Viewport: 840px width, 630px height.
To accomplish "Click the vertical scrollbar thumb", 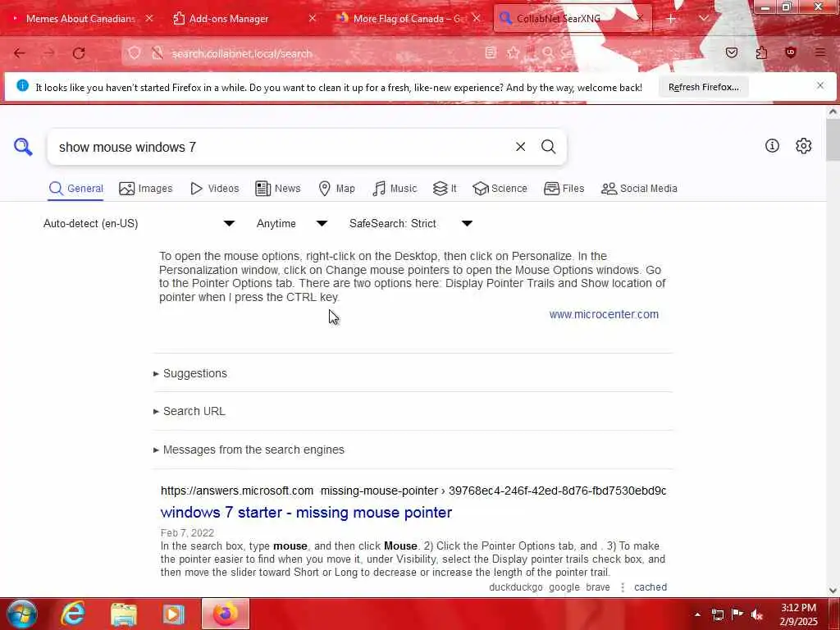I will pyautogui.click(x=833, y=139).
